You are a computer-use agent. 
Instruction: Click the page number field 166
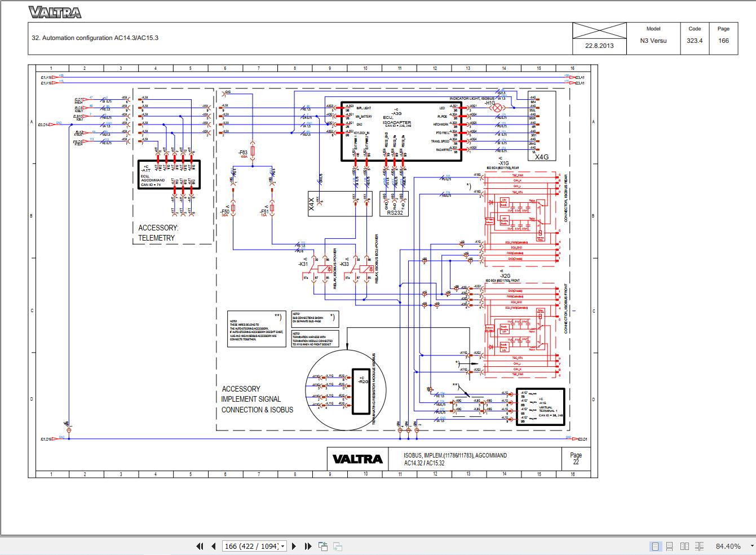pyautogui.click(x=251, y=546)
